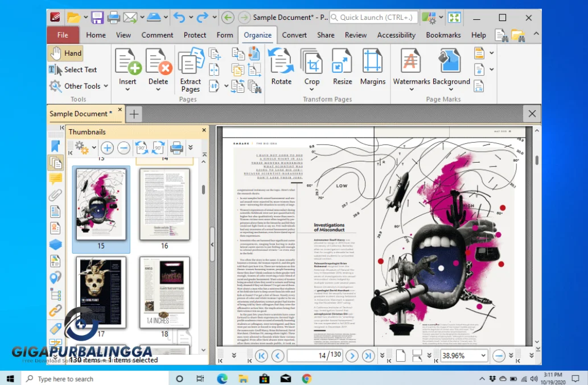Open the Resize pages tool
The image size is (588, 385).
pos(342,67)
